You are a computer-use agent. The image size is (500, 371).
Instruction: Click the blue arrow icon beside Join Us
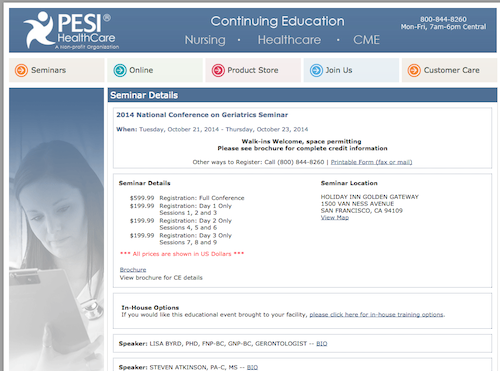pyautogui.click(x=316, y=70)
